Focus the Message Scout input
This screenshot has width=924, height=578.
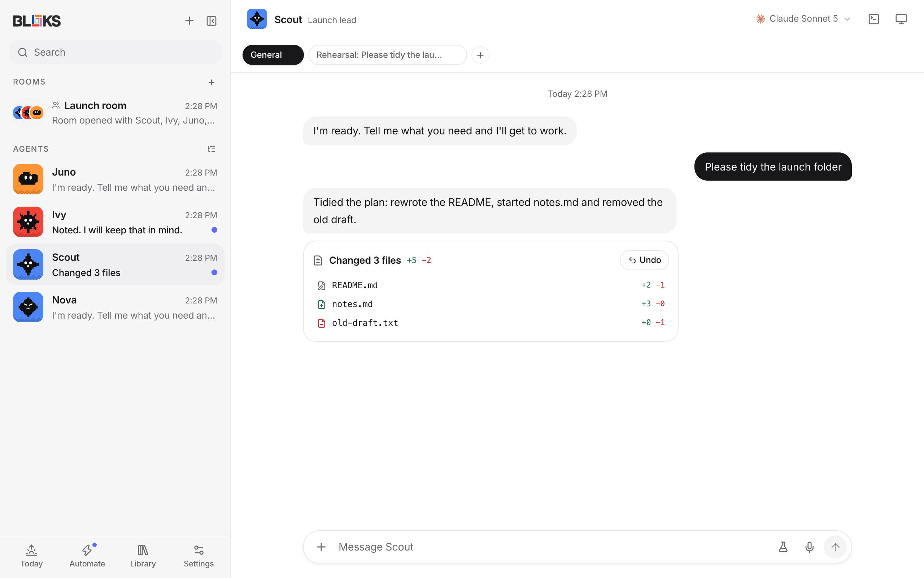554,547
